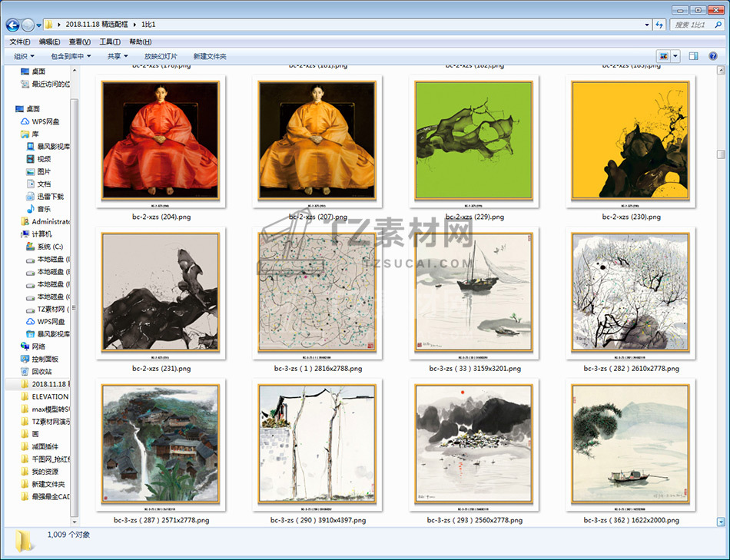
Task: Open the 文件(F) menu
Action: click(19, 41)
